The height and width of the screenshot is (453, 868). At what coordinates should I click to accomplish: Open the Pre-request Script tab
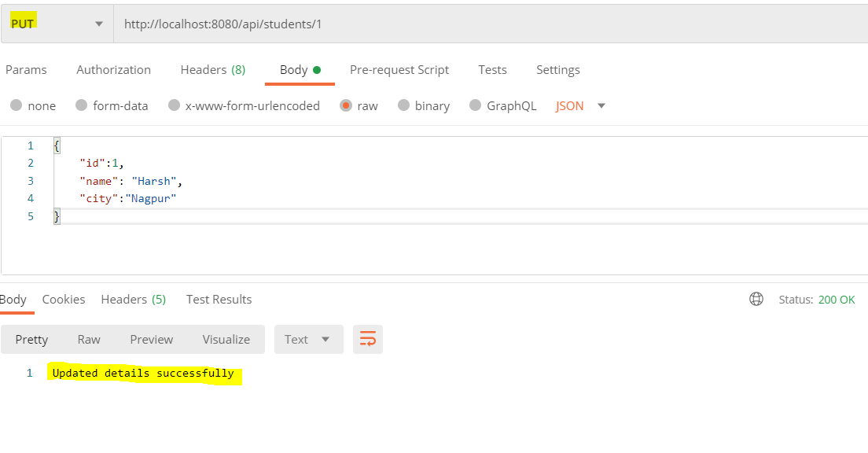pyautogui.click(x=399, y=70)
